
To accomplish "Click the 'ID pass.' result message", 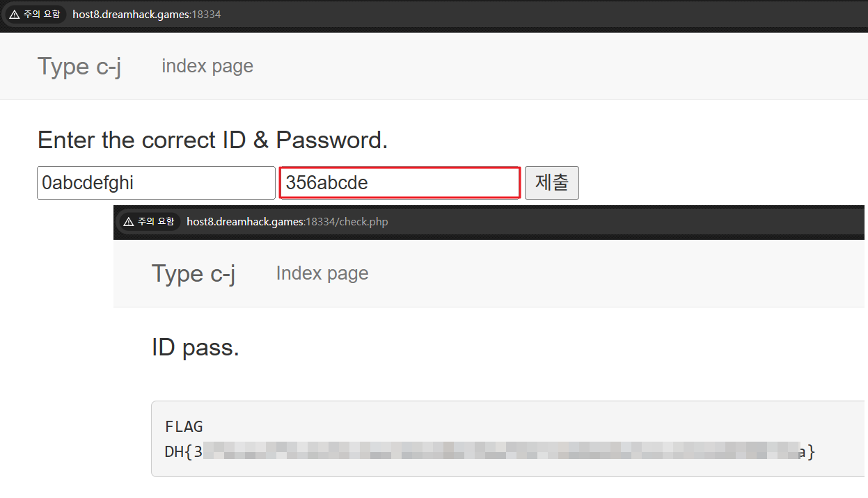I will point(195,347).
